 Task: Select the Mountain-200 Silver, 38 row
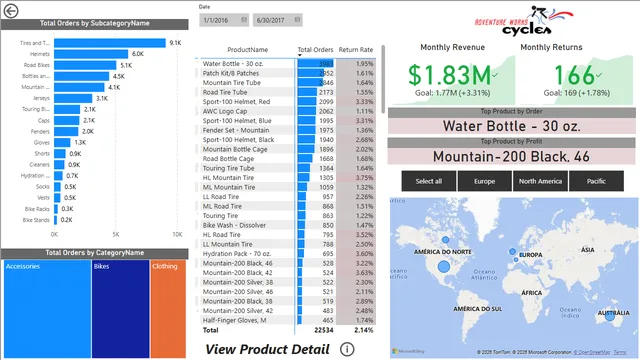(288, 282)
